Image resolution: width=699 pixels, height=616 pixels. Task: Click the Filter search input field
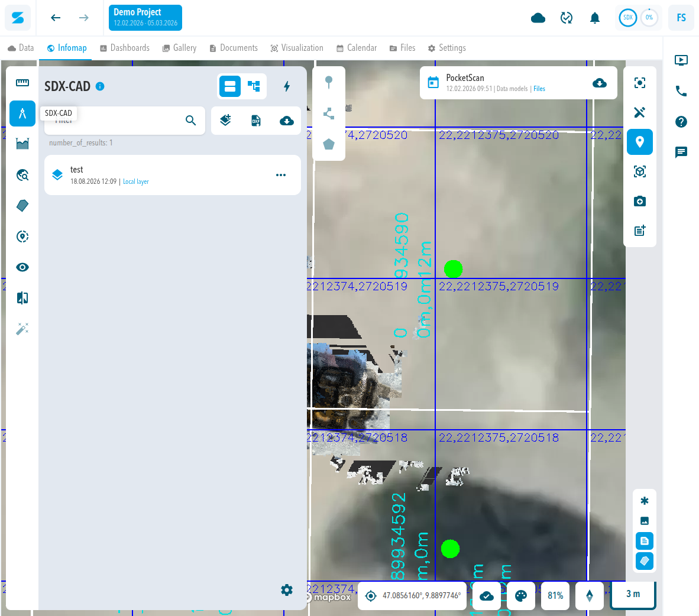click(125, 121)
